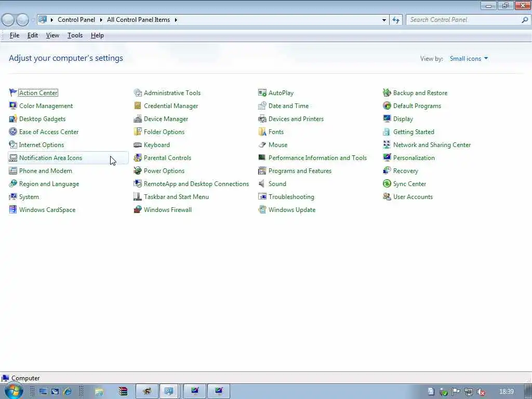Open Desktop Gadgets icon
The width and height of the screenshot is (532, 399).
(x=13, y=118)
